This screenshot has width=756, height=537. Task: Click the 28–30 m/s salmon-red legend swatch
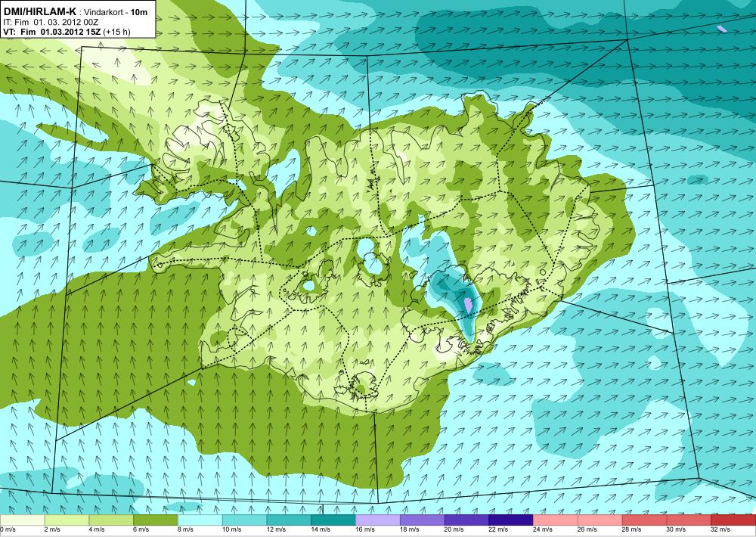point(644,520)
